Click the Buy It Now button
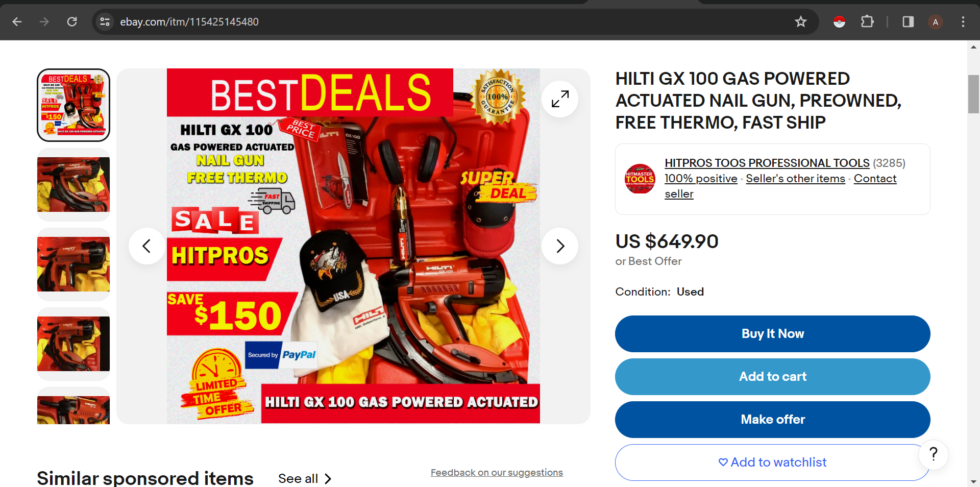980x487 pixels. pos(772,333)
